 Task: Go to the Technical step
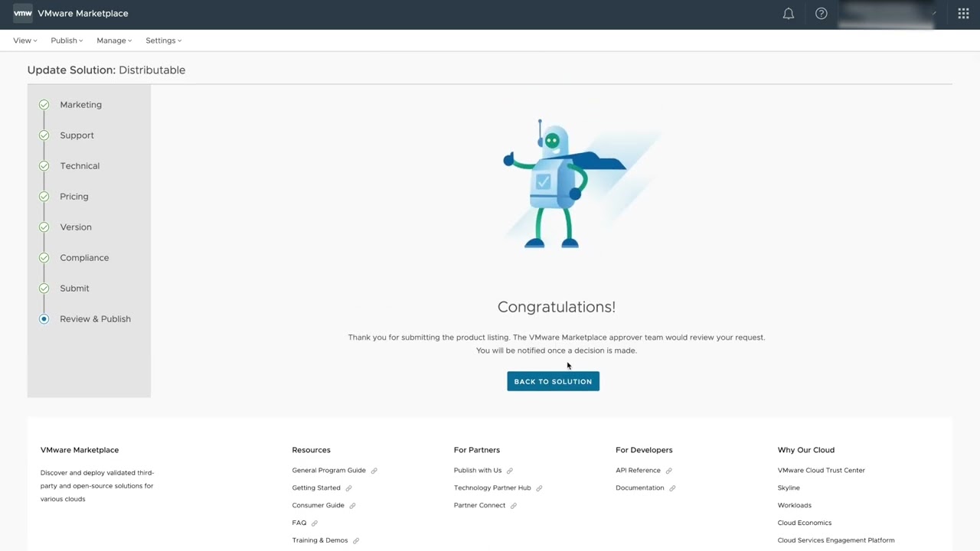click(80, 166)
